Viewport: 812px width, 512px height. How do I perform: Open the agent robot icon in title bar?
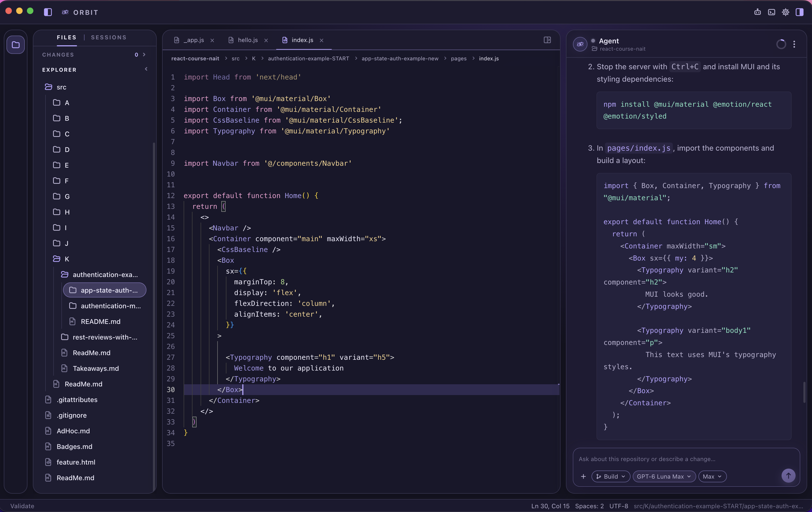[757, 12]
